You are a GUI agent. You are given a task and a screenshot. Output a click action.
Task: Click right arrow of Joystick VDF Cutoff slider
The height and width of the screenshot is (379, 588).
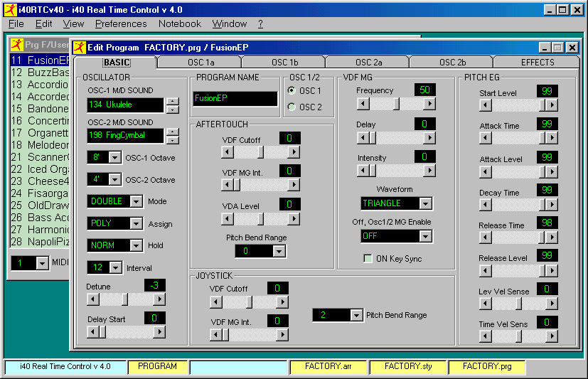click(282, 302)
